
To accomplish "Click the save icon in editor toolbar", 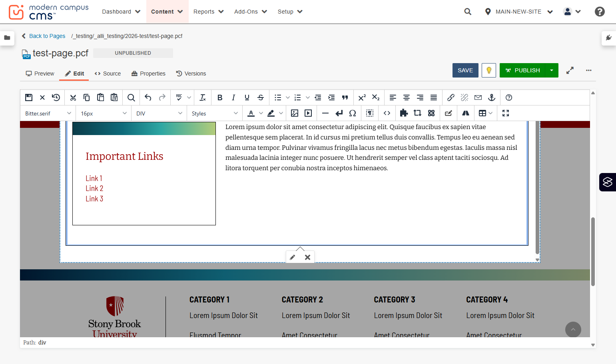I will tap(29, 97).
